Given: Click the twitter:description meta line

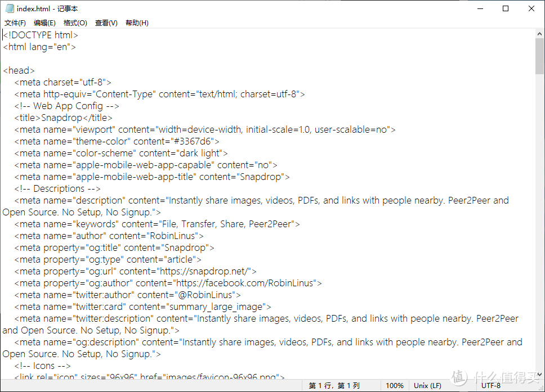Looking at the screenshot, I should click(x=261, y=325).
